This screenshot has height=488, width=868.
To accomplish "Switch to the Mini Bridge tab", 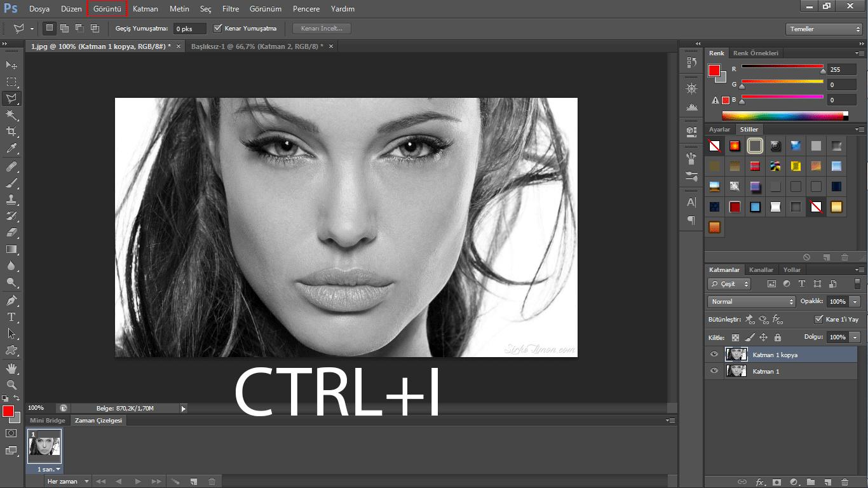I will click(x=48, y=421).
